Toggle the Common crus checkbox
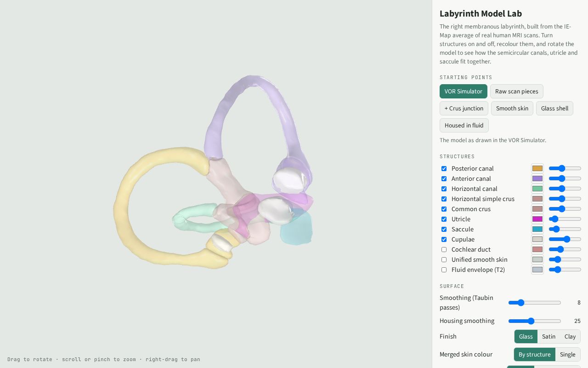Screen dimensions: 588x368 [x=444, y=209]
